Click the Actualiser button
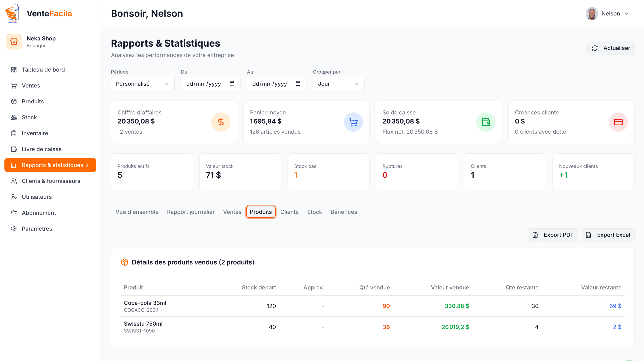This screenshot has height=361, width=644. pyautogui.click(x=610, y=48)
